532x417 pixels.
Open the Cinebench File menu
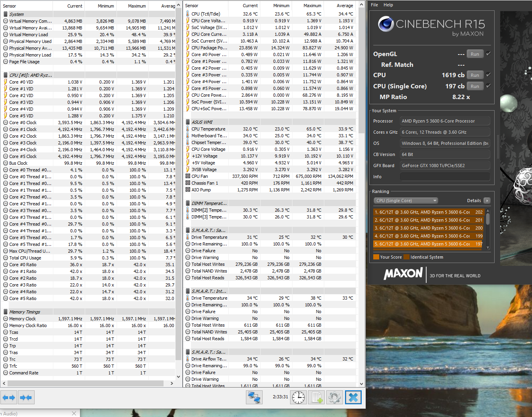pyautogui.click(x=374, y=5)
